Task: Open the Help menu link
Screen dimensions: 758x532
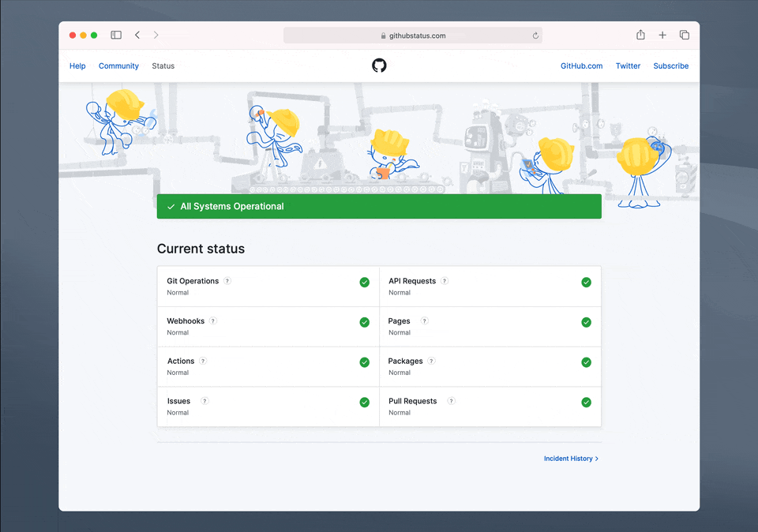Action: 77,66
